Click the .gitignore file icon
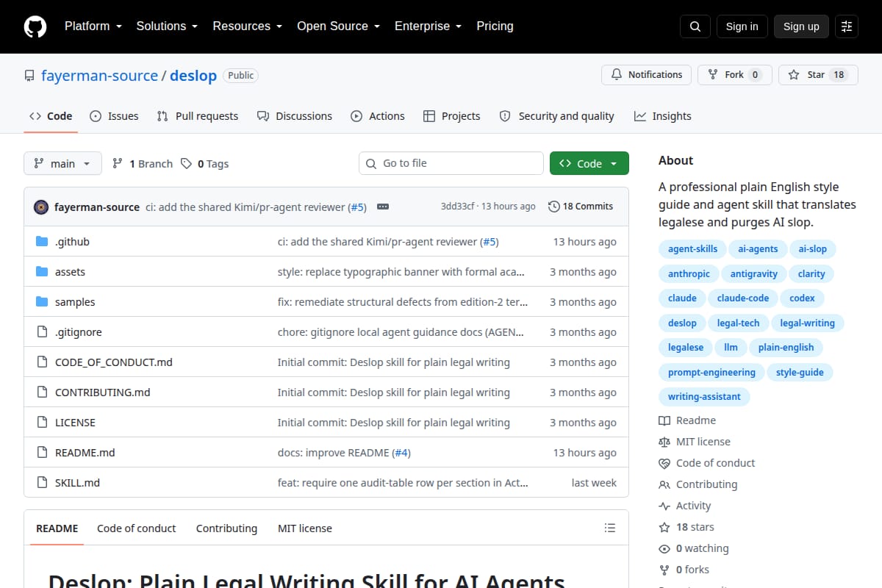The height and width of the screenshot is (588, 882). pos(41,332)
